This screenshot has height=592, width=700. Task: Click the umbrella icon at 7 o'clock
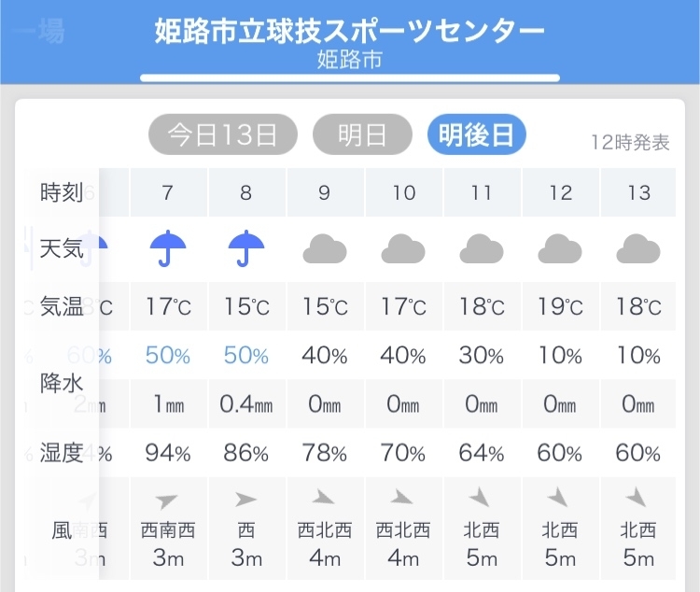tap(168, 248)
